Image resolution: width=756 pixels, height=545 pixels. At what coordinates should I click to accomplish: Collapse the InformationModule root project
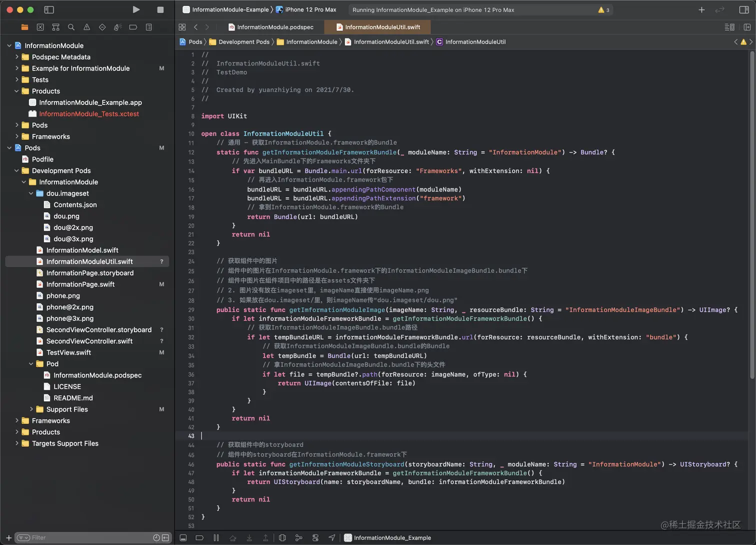point(9,45)
